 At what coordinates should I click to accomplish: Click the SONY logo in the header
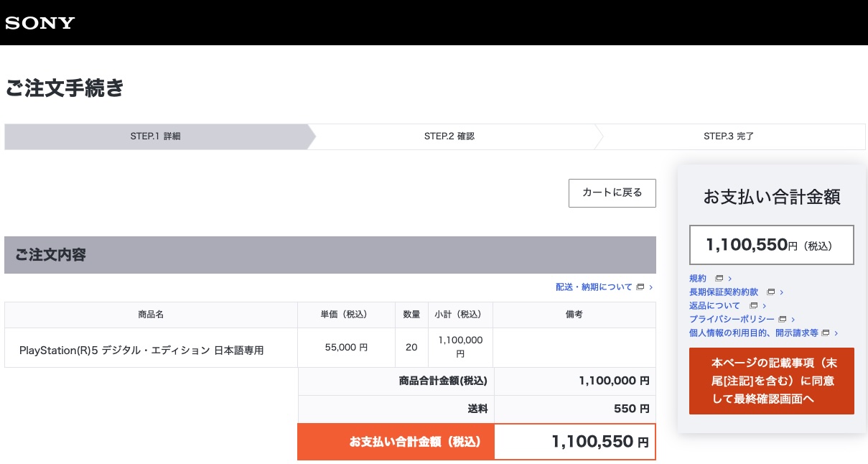point(40,23)
